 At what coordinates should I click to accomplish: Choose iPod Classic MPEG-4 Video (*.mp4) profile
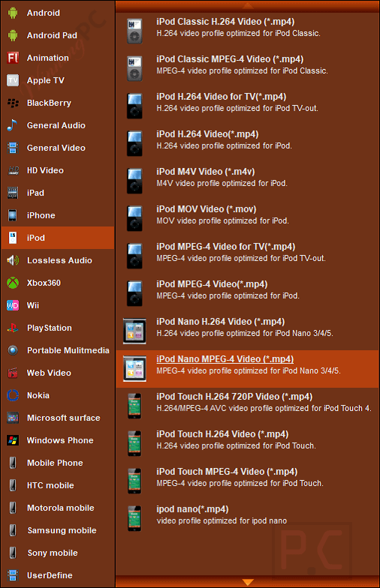[248, 69]
